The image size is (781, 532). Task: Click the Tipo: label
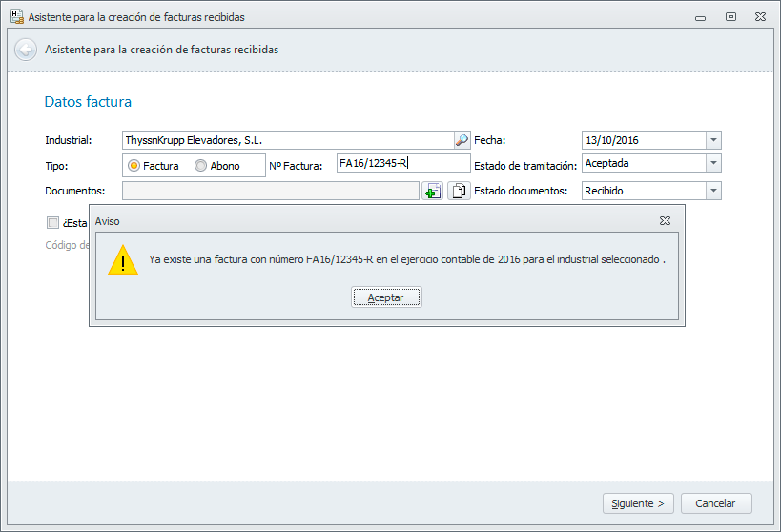(57, 166)
